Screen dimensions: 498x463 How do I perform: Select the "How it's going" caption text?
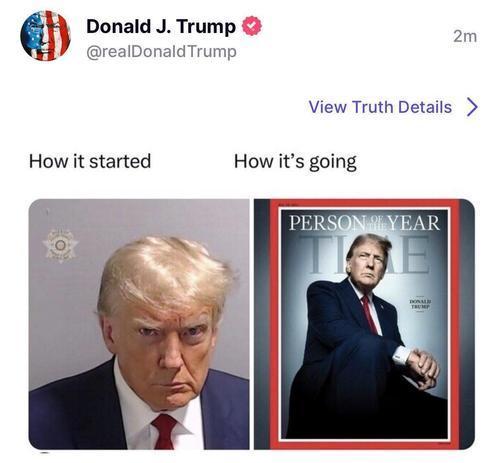coord(295,162)
